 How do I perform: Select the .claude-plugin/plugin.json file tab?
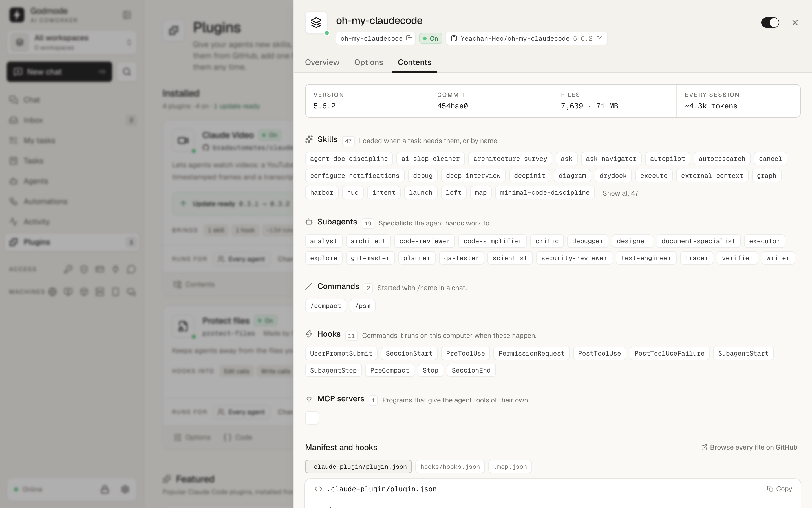pos(358,467)
